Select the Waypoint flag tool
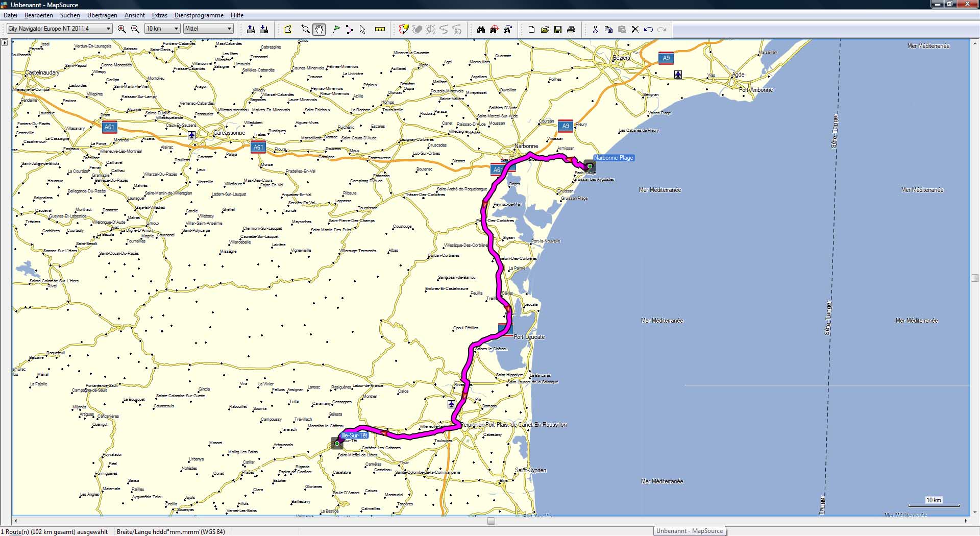980x536 pixels. (x=336, y=29)
